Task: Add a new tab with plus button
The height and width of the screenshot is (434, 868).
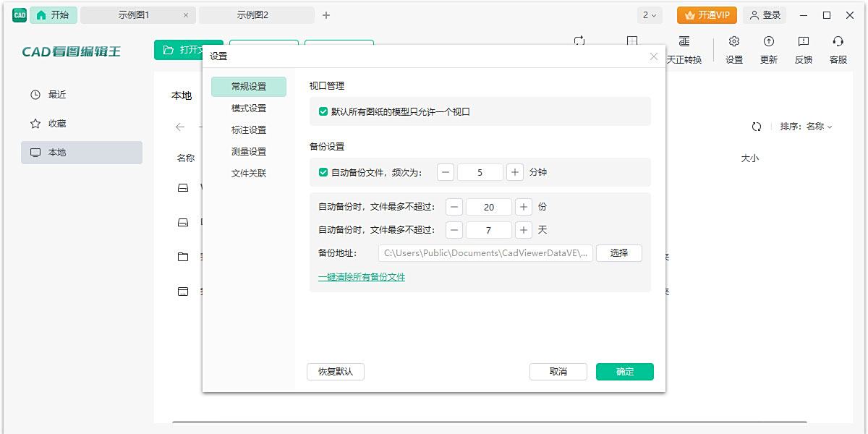Action: pos(326,15)
